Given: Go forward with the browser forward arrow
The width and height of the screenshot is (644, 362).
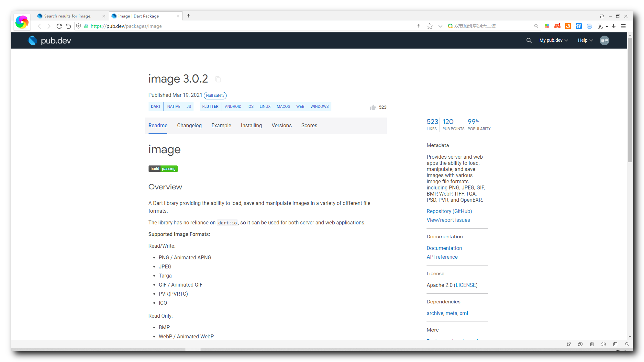Looking at the screenshot, I should [x=49, y=26].
